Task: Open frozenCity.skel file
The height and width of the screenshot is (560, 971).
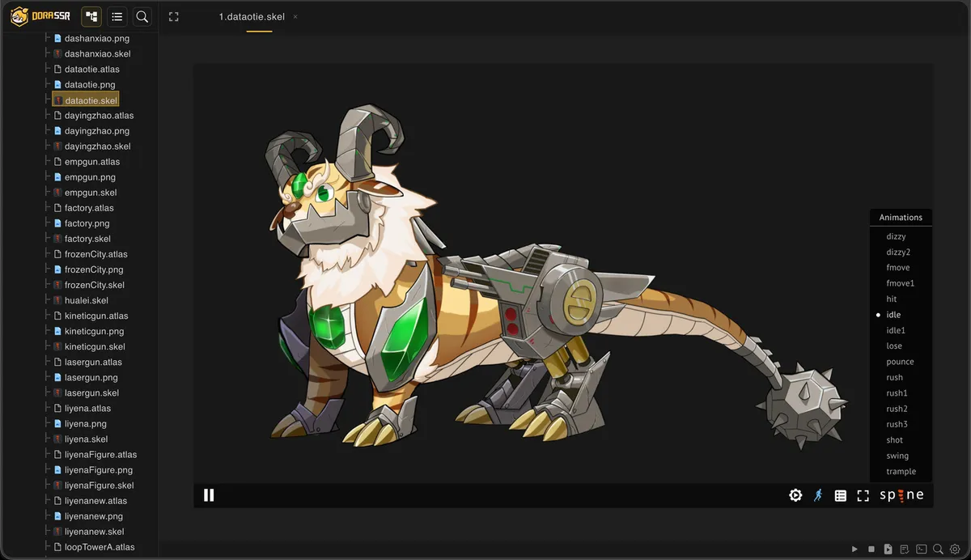Action: 95,285
